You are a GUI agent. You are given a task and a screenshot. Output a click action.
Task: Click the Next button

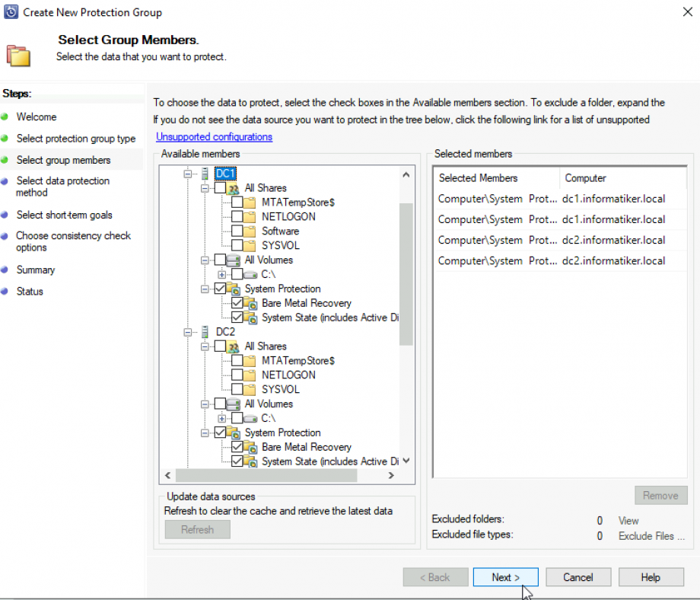505,576
